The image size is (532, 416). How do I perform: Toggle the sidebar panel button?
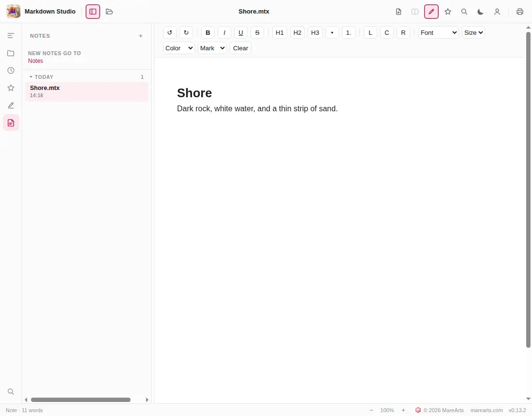click(93, 12)
